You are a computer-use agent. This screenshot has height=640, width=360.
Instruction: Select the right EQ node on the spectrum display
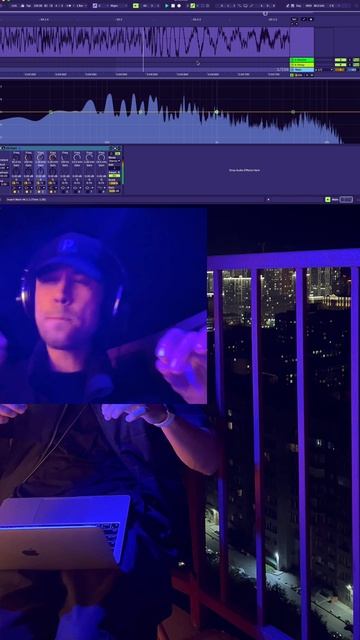pos(293,112)
